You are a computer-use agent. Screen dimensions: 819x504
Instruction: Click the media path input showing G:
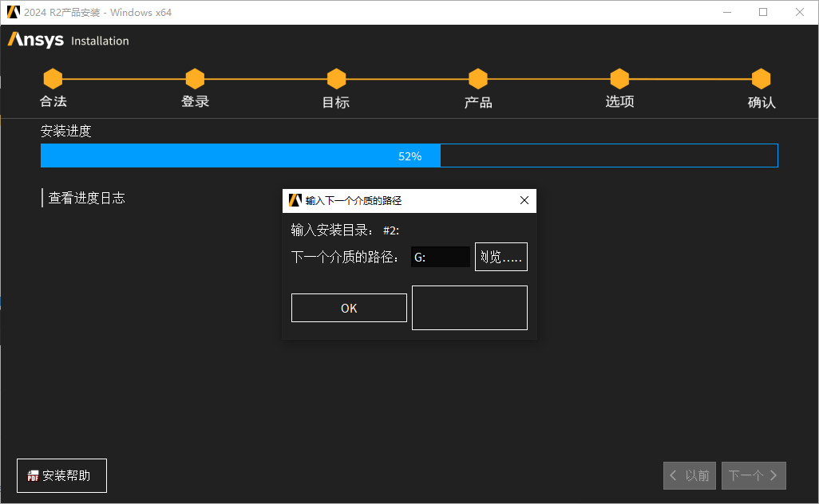(441, 256)
